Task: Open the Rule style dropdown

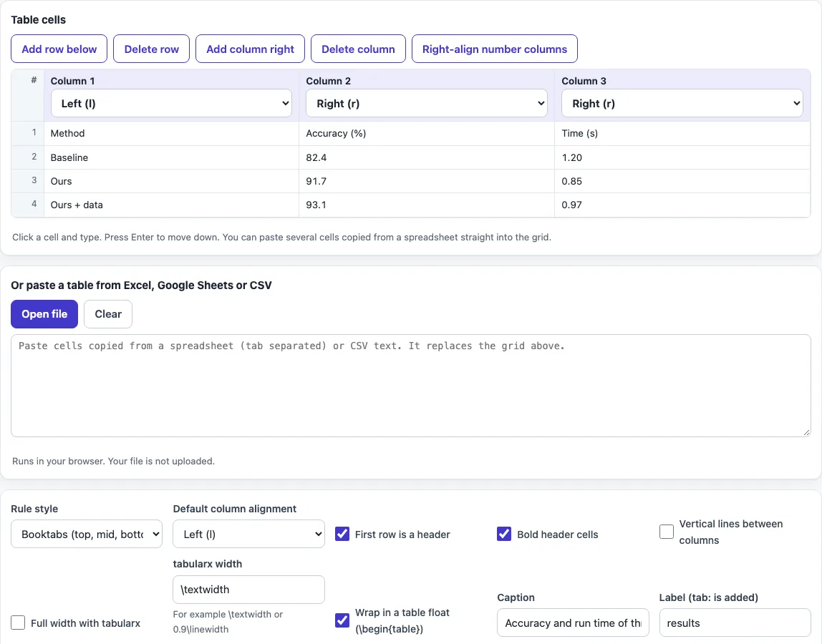Action: pyautogui.click(x=87, y=534)
